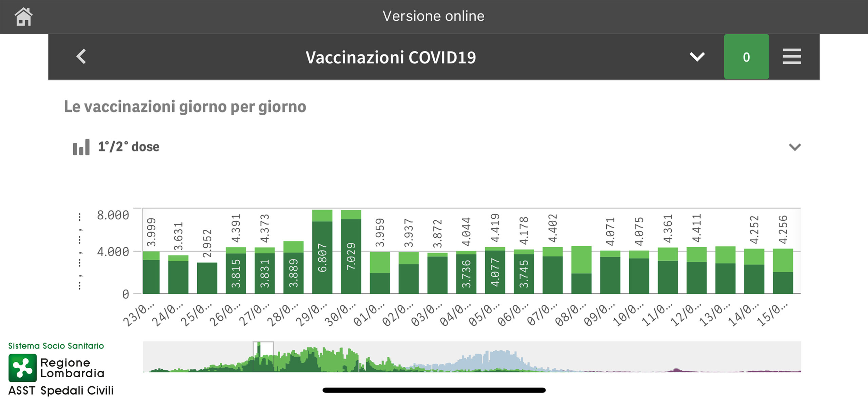Image resolution: width=868 pixels, height=401 pixels.
Task: Go to the home screen icon
Action: [23, 17]
